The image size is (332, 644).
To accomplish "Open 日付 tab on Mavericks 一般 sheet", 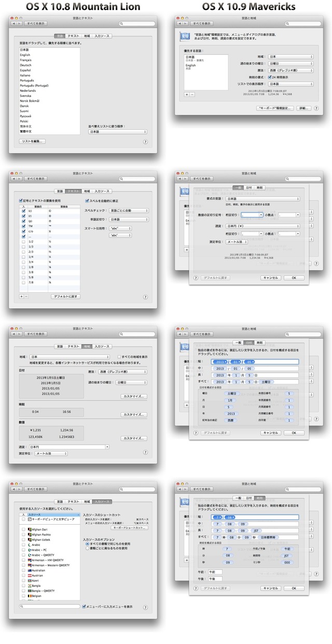I will [248, 188].
